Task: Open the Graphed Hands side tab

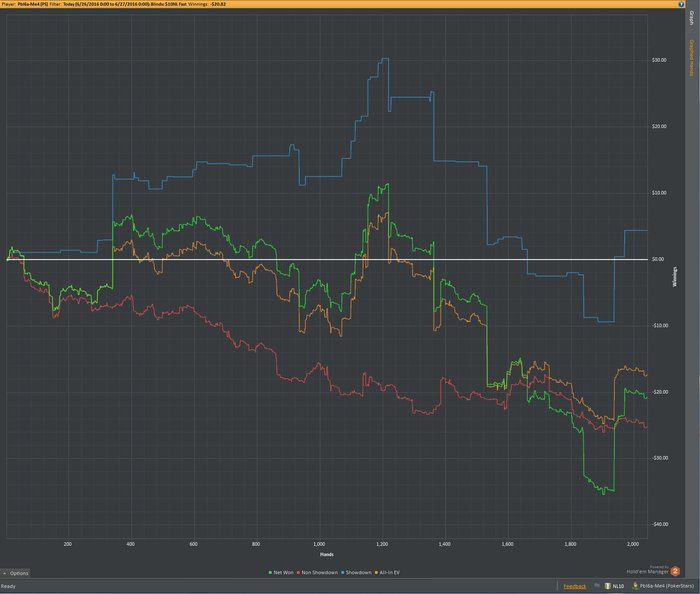Action: point(692,58)
